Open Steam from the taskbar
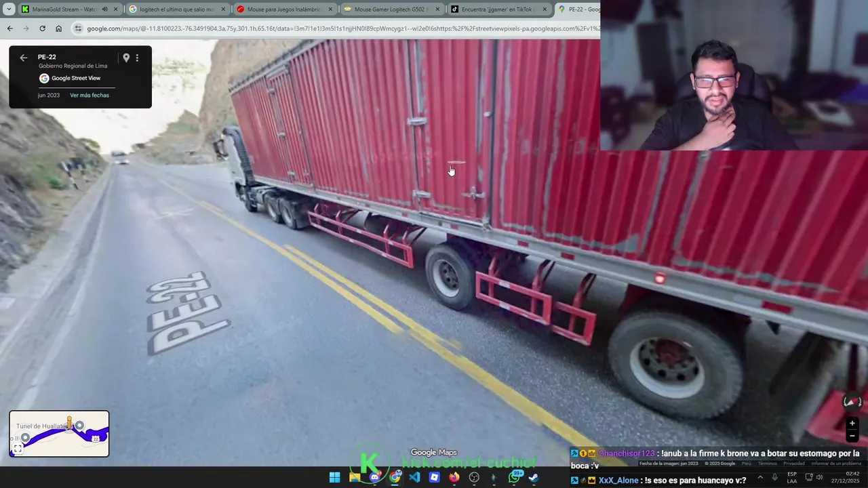Viewport: 868px width, 488px height. (534, 477)
